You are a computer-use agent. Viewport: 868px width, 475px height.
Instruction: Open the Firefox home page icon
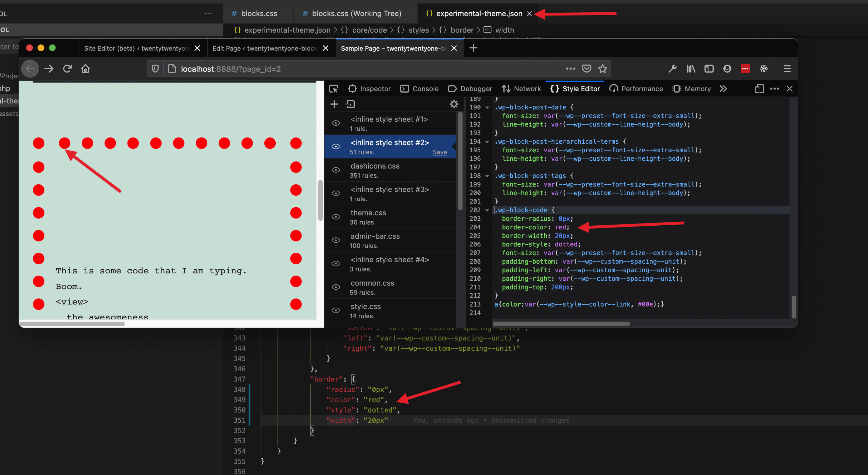[x=86, y=69]
